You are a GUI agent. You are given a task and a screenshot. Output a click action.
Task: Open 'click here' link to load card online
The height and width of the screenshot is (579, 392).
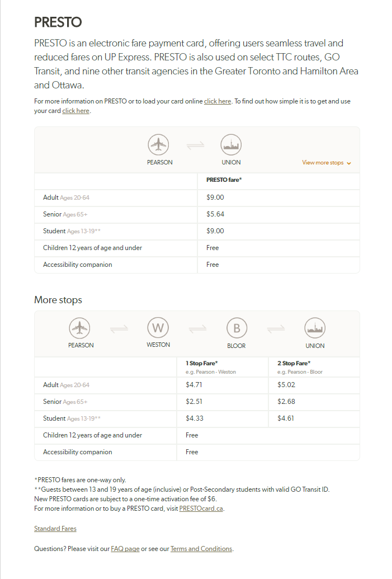(x=218, y=101)
